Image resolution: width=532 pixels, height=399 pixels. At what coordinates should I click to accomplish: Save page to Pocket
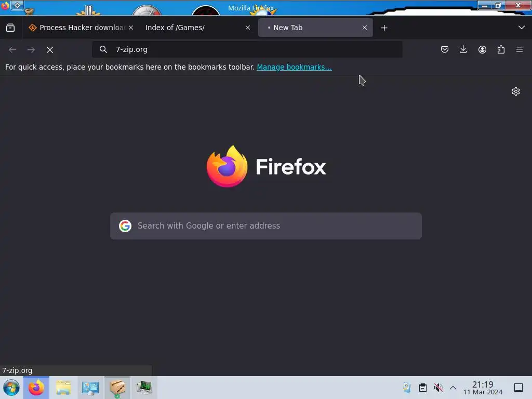pyautogui.click(x=445, y=49)
